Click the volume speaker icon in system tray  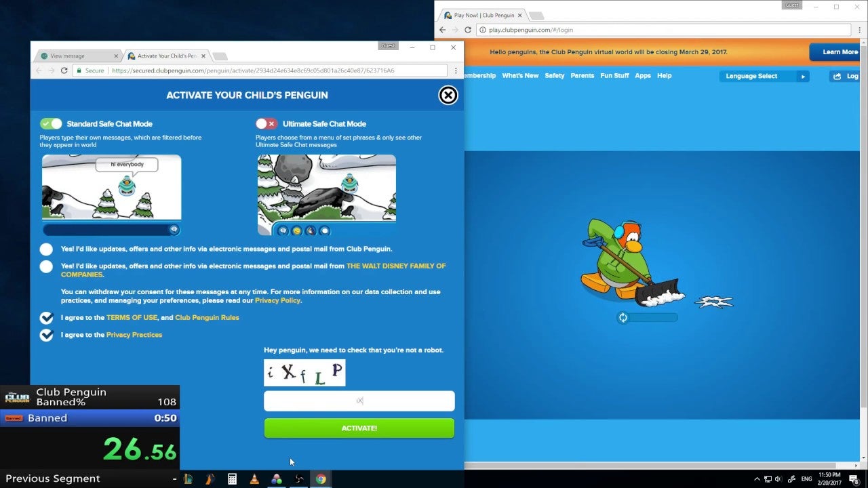[x=777, y=479]
